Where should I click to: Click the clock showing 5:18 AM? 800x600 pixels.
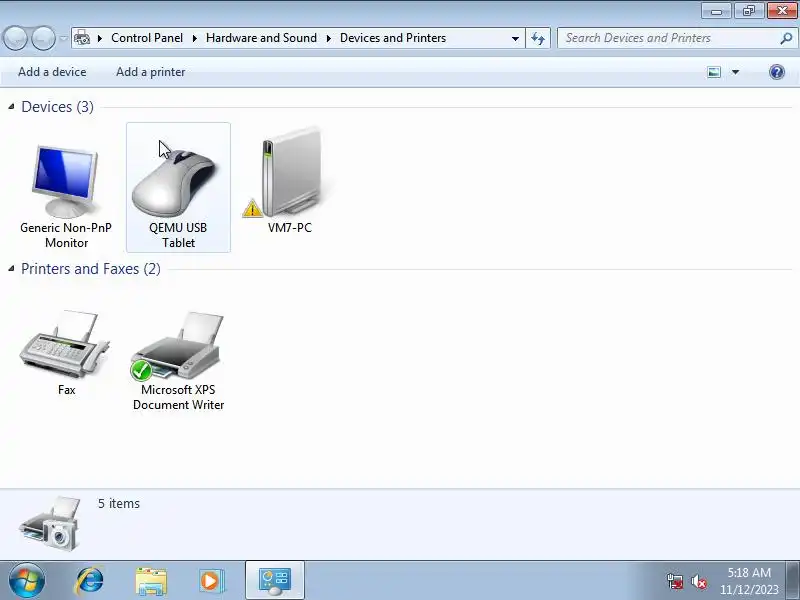click(x=749, y=572)
